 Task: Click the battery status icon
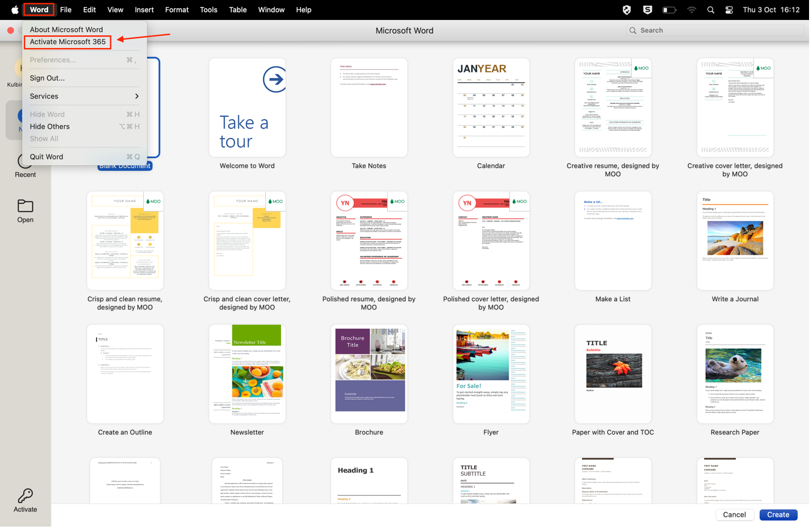point(669,10)
